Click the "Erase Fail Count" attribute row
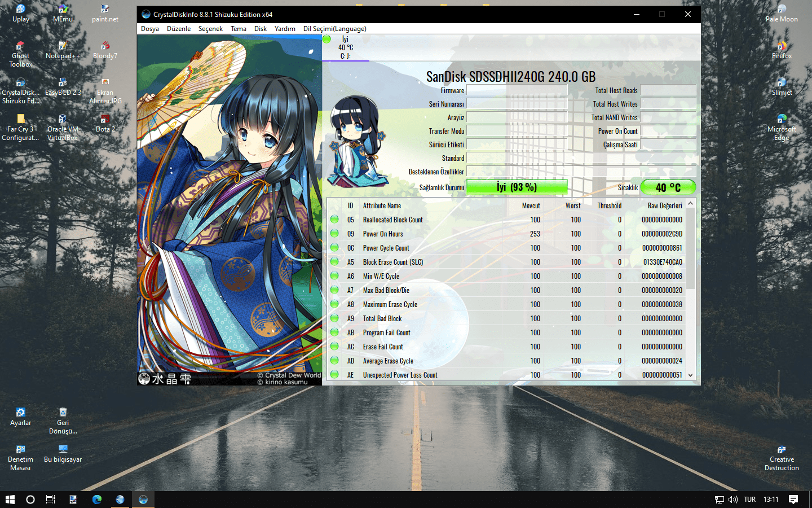The image size is (812, 508). (x=507, y=347)
